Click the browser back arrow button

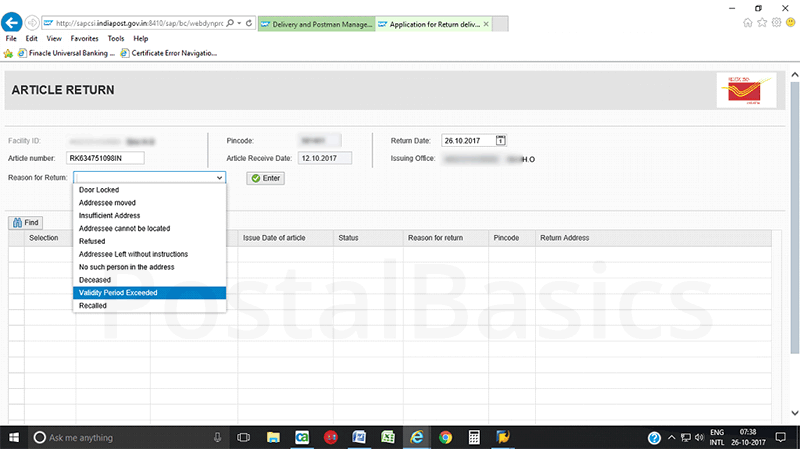13,22
